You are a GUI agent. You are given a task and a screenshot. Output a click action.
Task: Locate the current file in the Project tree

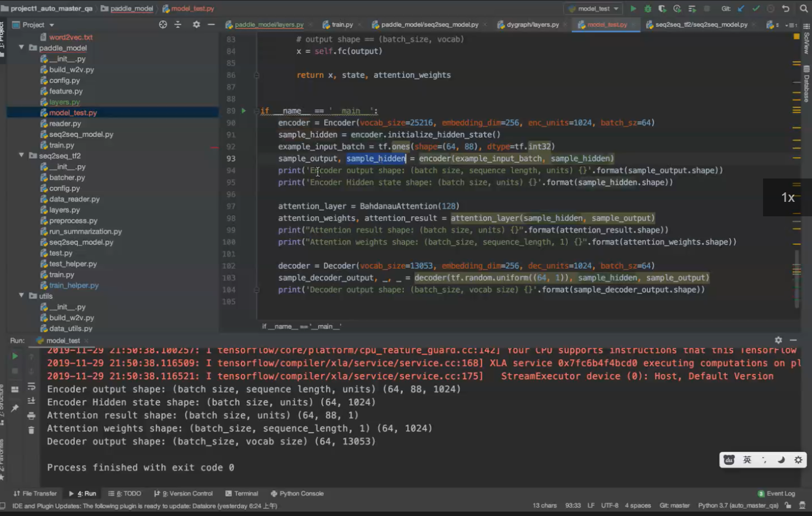coord(162,24)
